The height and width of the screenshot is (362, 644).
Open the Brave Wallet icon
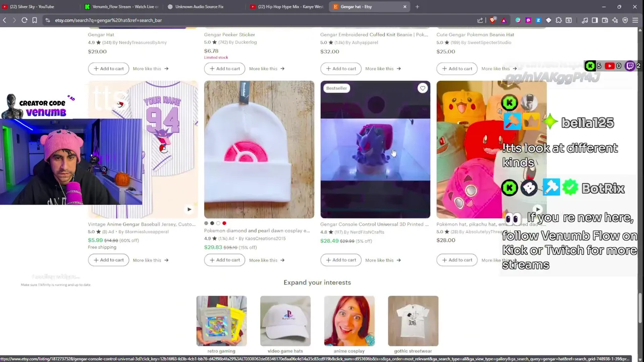605,20
